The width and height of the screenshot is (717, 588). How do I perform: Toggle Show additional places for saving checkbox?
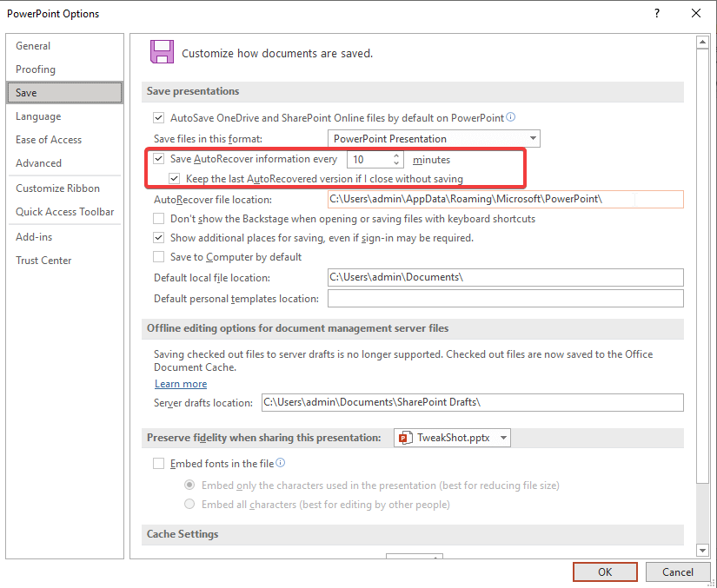click(x=158, y=238)
